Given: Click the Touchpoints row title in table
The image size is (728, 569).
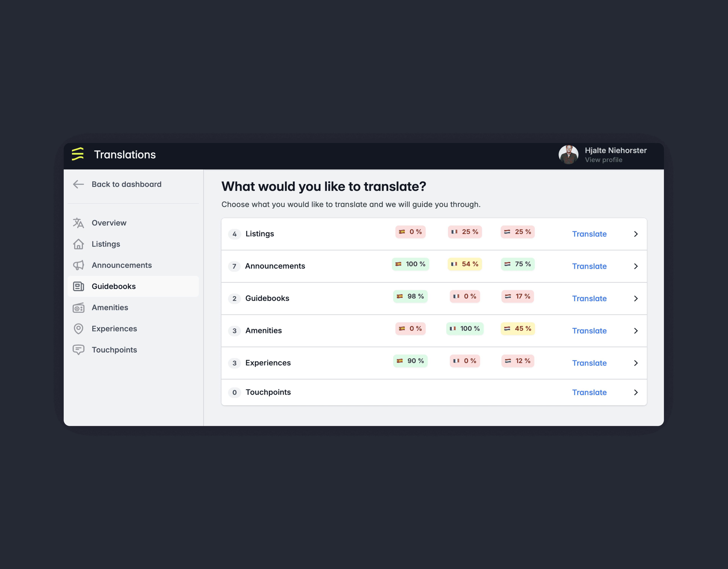Looking at the screenshot, I should click(x=268, y=392).
